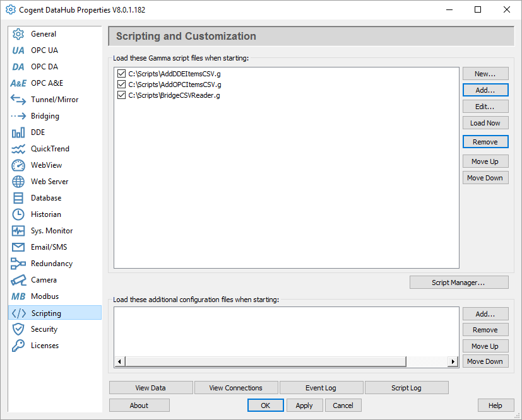The image size is (522, 420).
Task: Open the Script Log window
Action: tap(406, 388)
